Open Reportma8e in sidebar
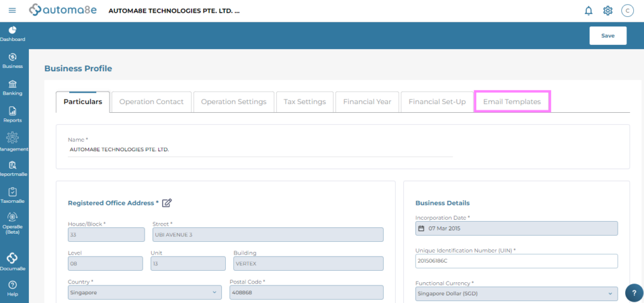The height and width of the screenshot is (303, 644). [x=13, y=169]
